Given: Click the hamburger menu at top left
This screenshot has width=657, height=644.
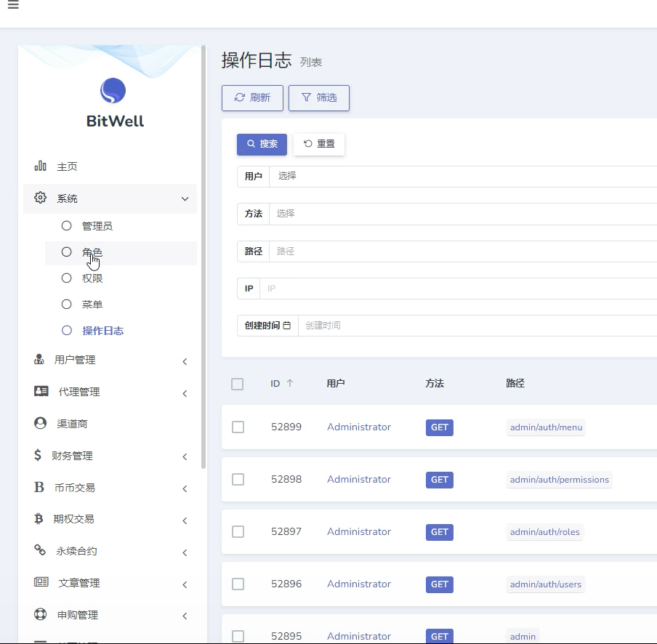Looking at the screenshot, I should pyautogui.click(x=12, y=4).
